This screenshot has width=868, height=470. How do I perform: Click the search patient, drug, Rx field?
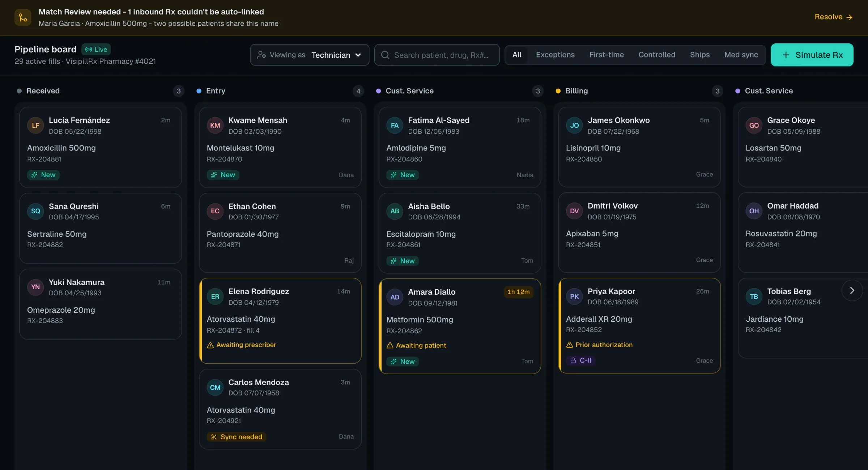click(437, 55)
